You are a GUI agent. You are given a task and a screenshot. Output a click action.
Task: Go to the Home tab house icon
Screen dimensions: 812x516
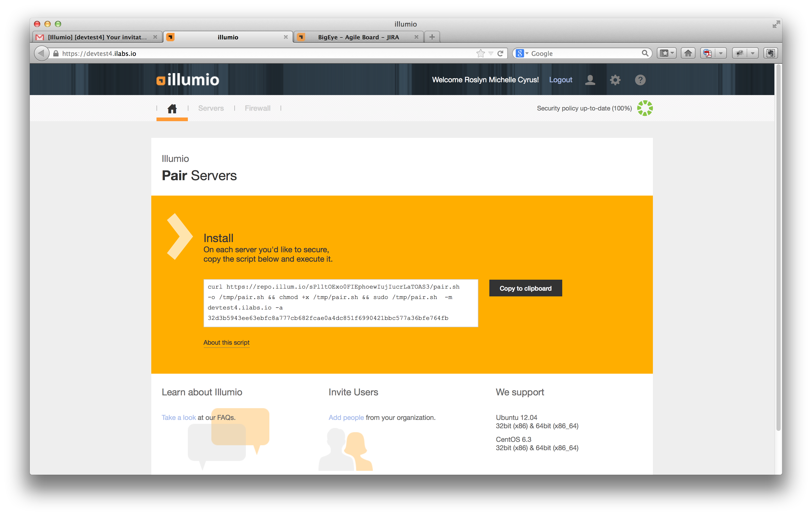pos(172,109)
